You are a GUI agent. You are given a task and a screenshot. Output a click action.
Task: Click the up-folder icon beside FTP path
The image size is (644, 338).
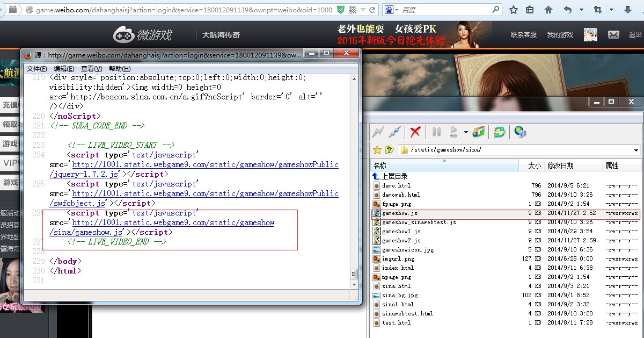pos(389,150)
